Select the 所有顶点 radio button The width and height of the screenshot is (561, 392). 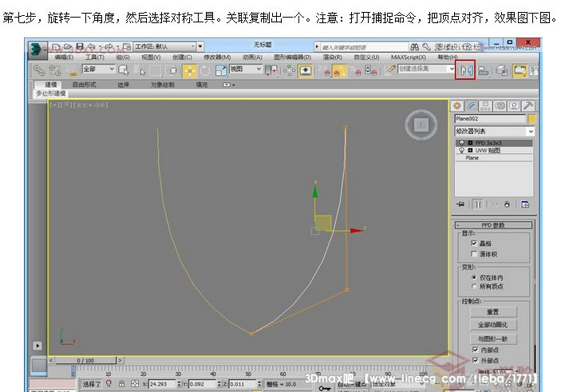tap(474, 286)
